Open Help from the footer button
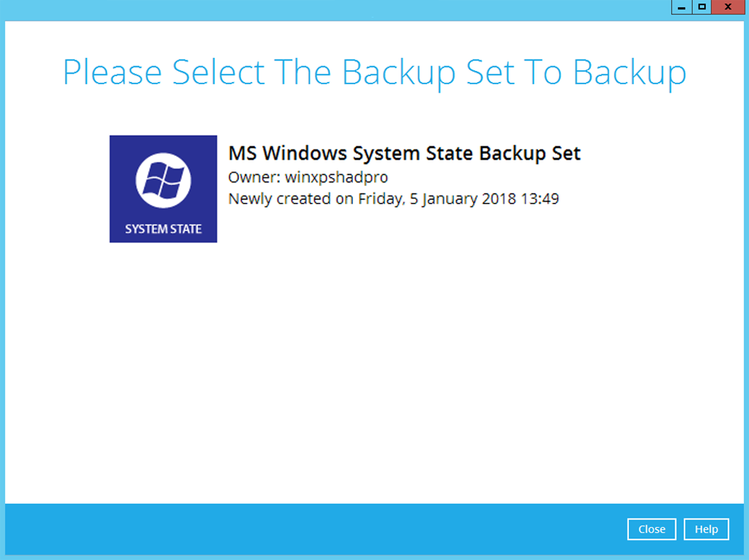The image size is (749, 560). pyautogui.click(x=706, y=529)
